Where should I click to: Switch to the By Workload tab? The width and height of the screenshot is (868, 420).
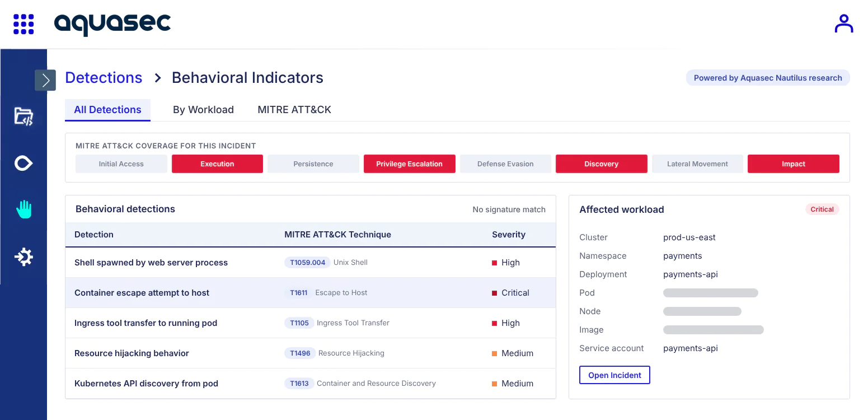coord(203,110)
